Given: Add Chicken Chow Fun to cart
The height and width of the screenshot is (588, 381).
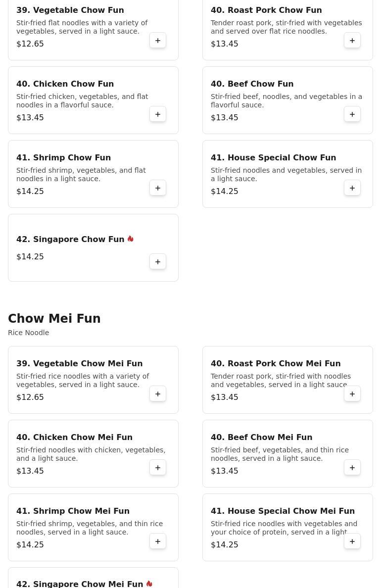Looking at the screenshot, I should pyautogui.click(x=158, y=114).
